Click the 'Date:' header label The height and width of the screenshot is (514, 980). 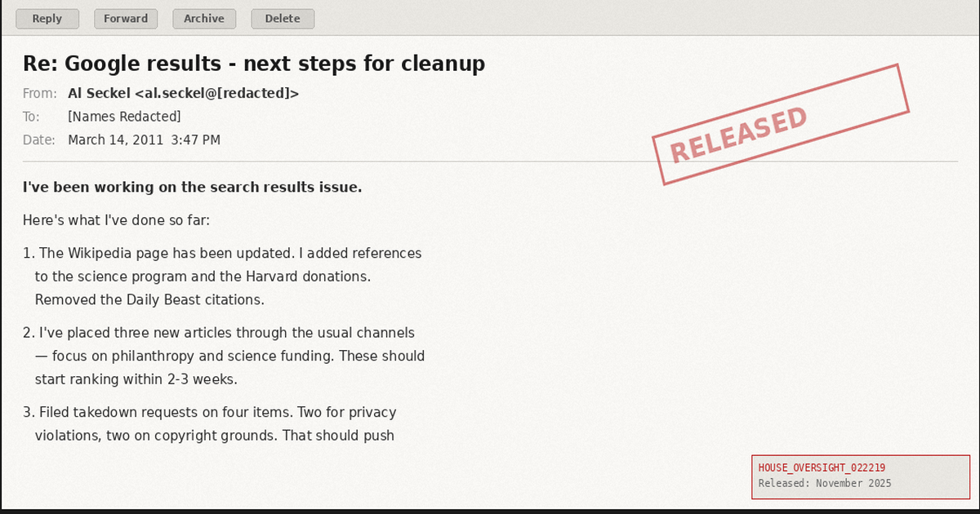tap(39, 140)
